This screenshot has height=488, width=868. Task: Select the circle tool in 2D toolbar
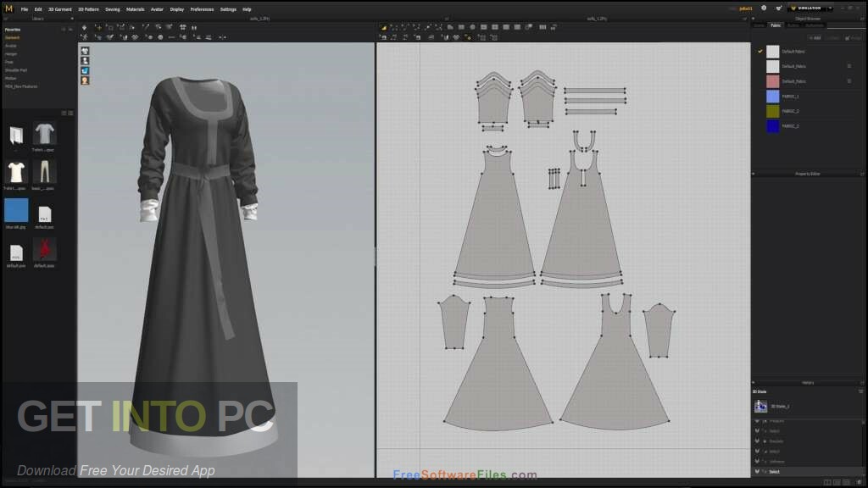point(472,27)
